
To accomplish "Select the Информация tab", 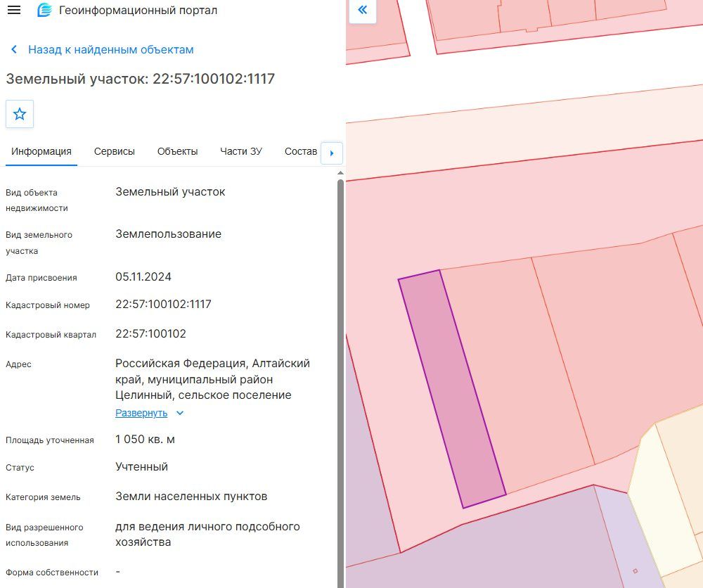I will click(x=41, y=152).
